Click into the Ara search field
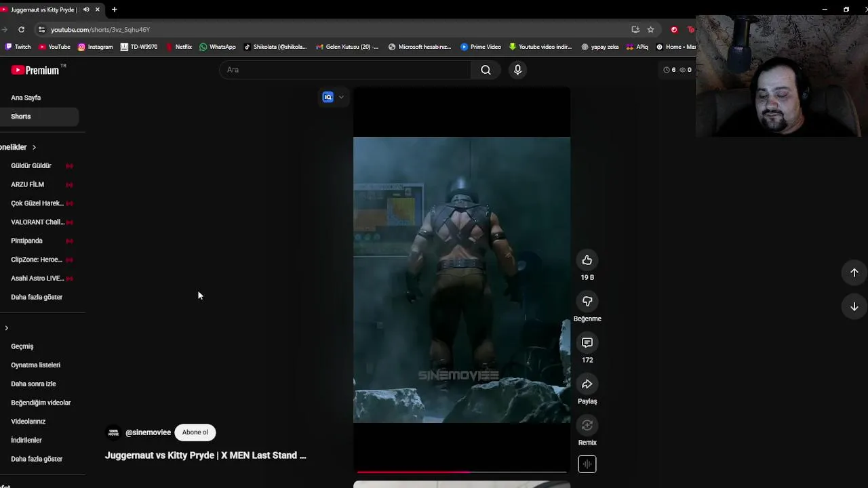The width and height of the screenshot is (868, 488). click(x=345, y=70)
